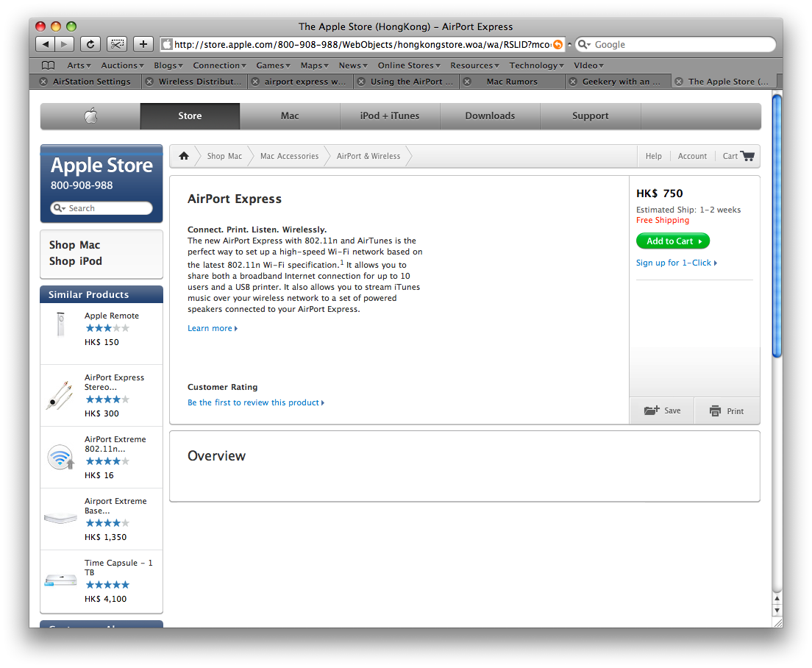
Task: Click the Apple Remote product thumbnail
Action: click(x=60, y=324)
